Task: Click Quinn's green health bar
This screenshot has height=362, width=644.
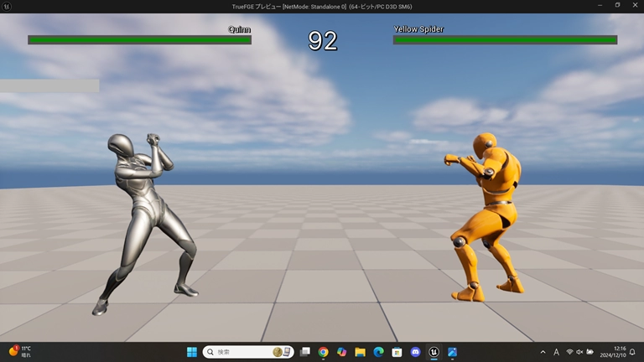Action: point(139,39)
